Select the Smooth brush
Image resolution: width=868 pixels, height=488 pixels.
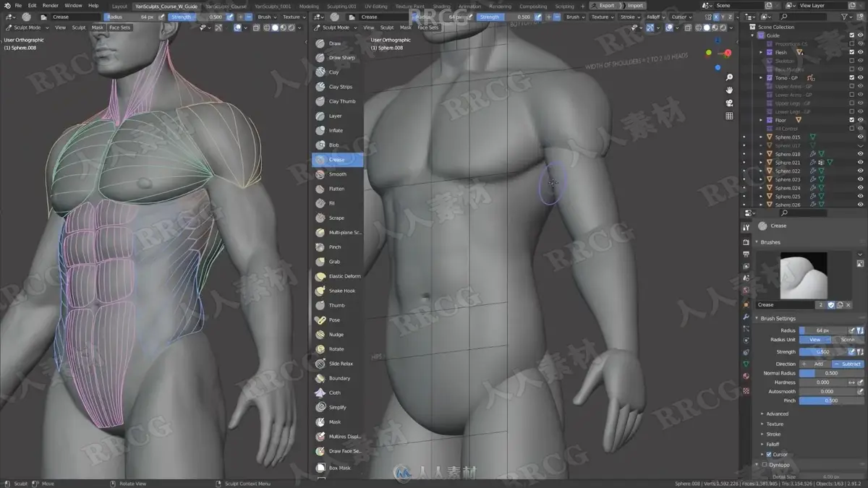click(x=337, y=174)
